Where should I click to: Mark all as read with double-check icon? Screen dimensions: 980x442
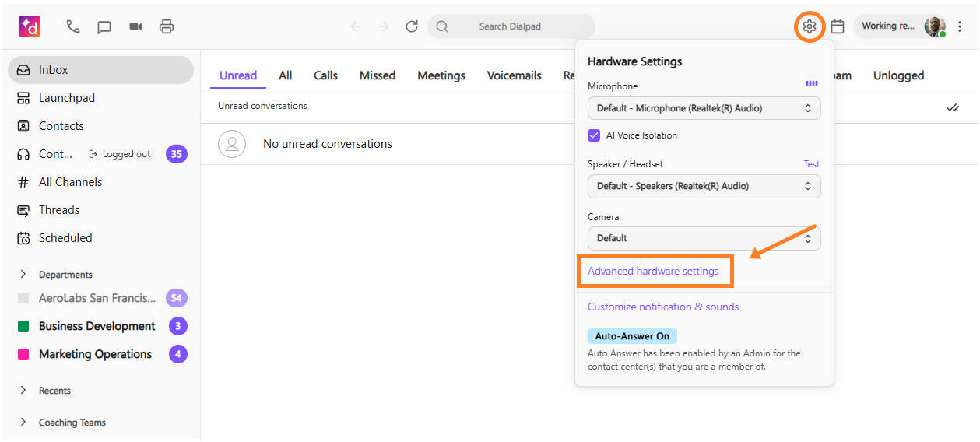coord(952,107)
